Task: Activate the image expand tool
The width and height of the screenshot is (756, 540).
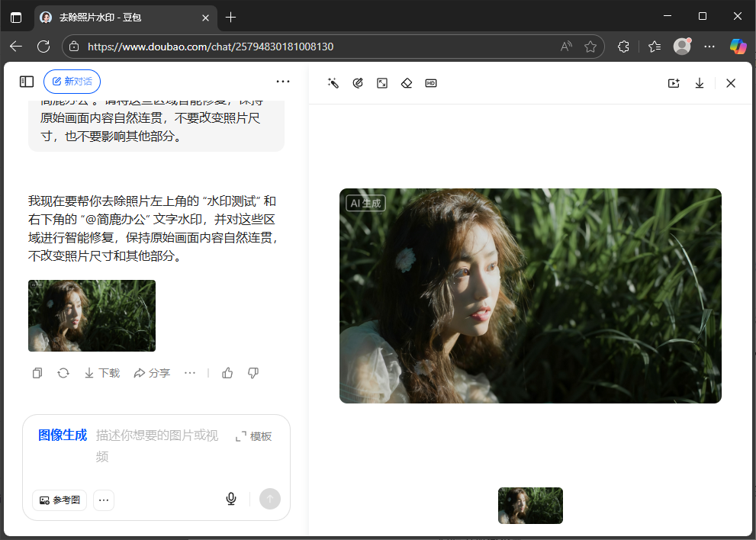Action: [382, 83]
